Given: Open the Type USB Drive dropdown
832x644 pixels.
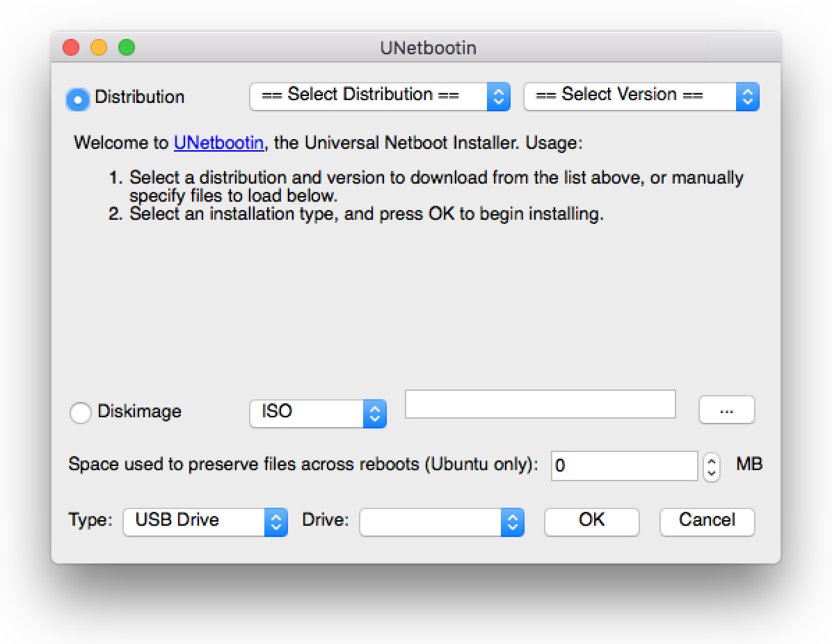Looking at the screenshot, I should pyautogui.click(x=205, y=522).
